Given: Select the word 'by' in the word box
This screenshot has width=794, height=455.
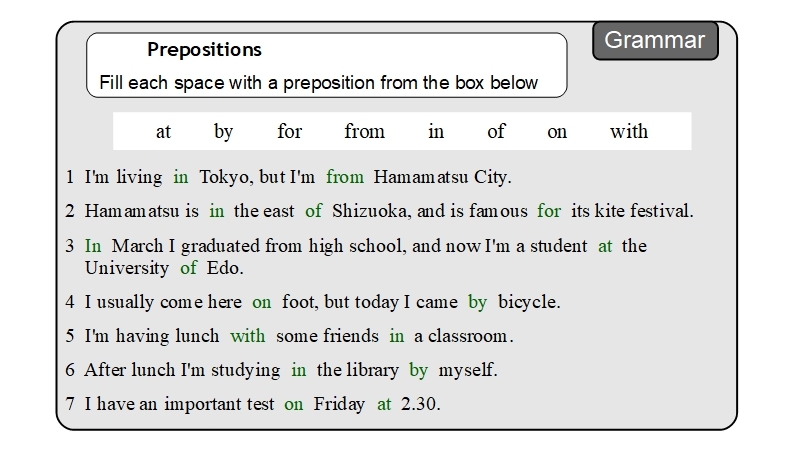Looking at the screenshot, I should (223, 131).
